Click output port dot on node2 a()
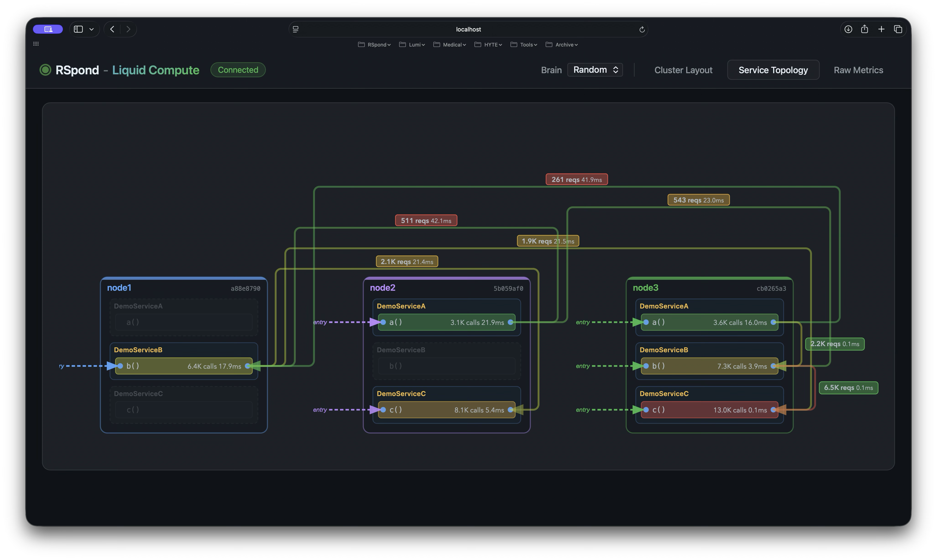Screen dimensions: 937x560 click(x=511, y=322)
